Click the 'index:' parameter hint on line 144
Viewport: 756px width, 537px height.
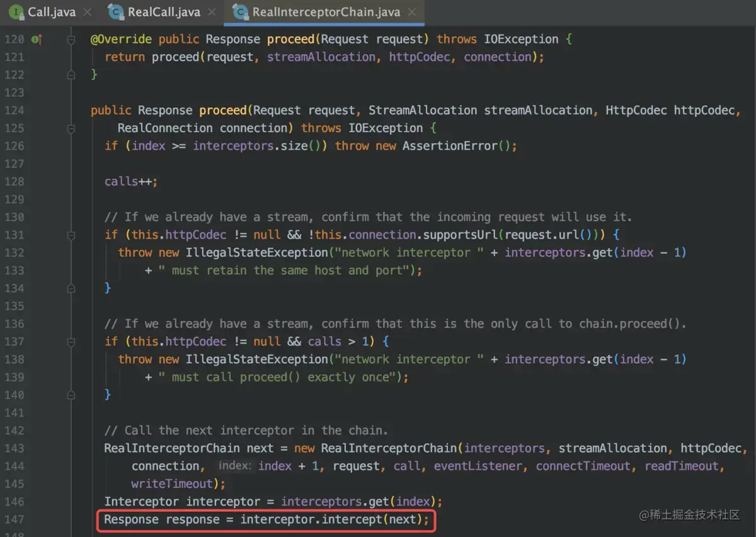click(235, 466)
